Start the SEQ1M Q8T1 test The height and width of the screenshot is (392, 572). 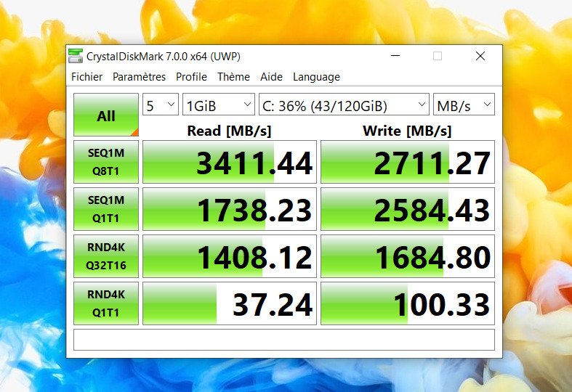click(106, 162)
